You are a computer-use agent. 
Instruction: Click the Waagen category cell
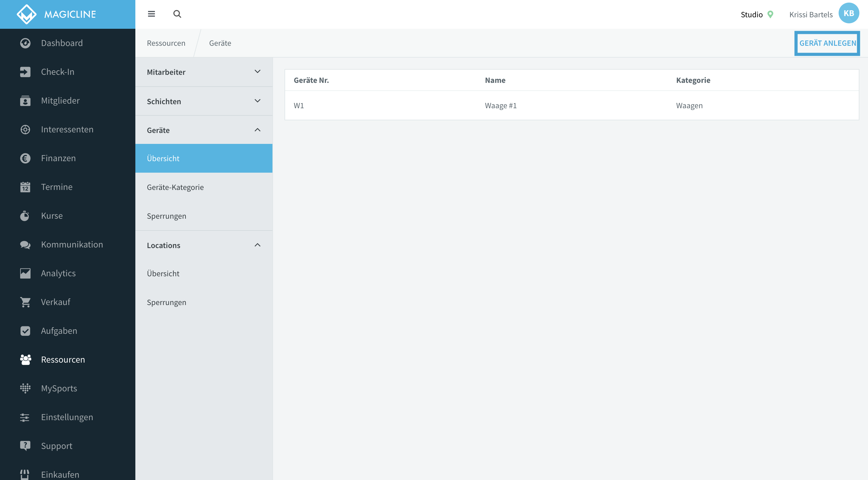[689, 105]
